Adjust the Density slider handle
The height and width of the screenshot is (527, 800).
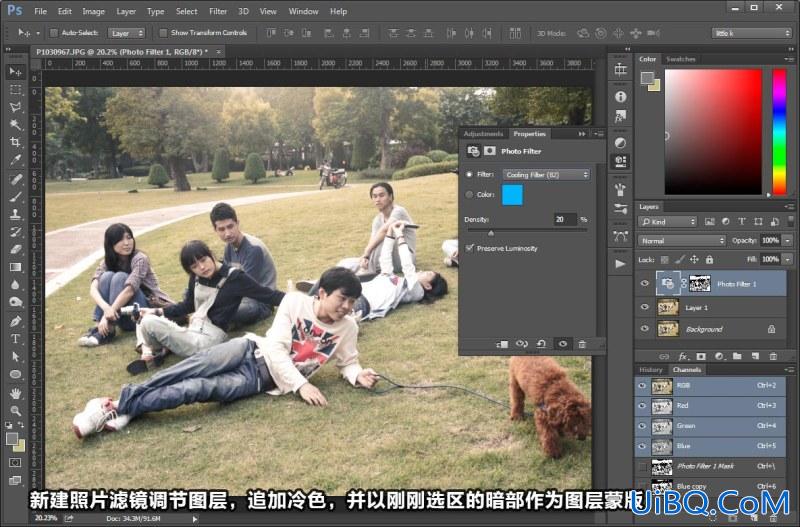(x=491, y=233)
